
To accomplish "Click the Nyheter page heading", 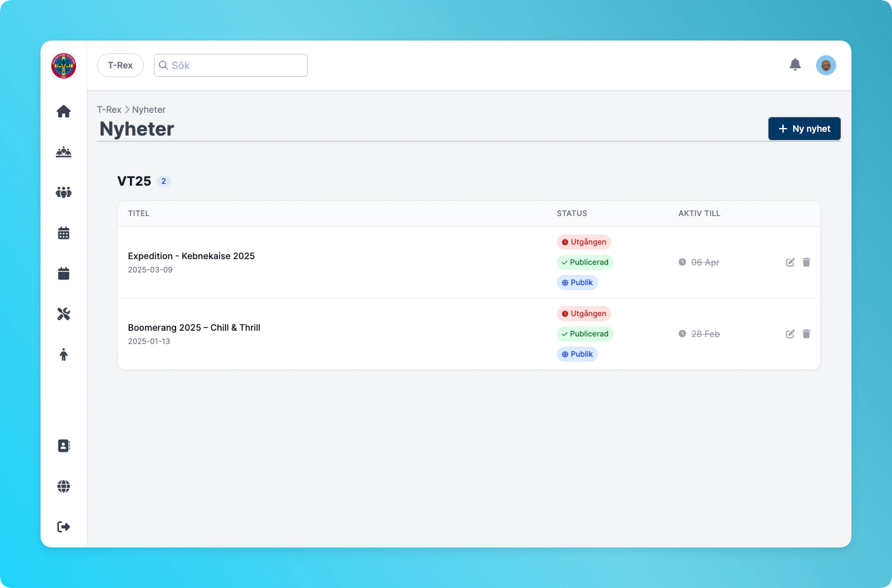I will coord(137,129).
